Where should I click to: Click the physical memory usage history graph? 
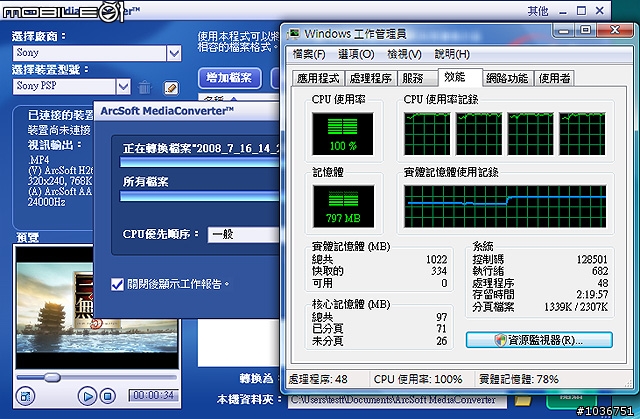(x=505, y=206)
